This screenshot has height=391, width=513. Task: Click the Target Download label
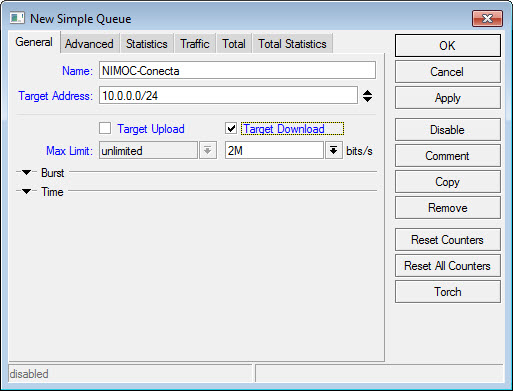[284, 129]
